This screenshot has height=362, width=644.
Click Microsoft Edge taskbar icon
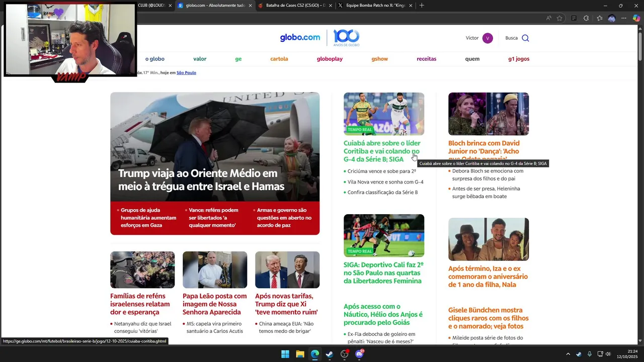pyautogui.click(x=314, y=354)
